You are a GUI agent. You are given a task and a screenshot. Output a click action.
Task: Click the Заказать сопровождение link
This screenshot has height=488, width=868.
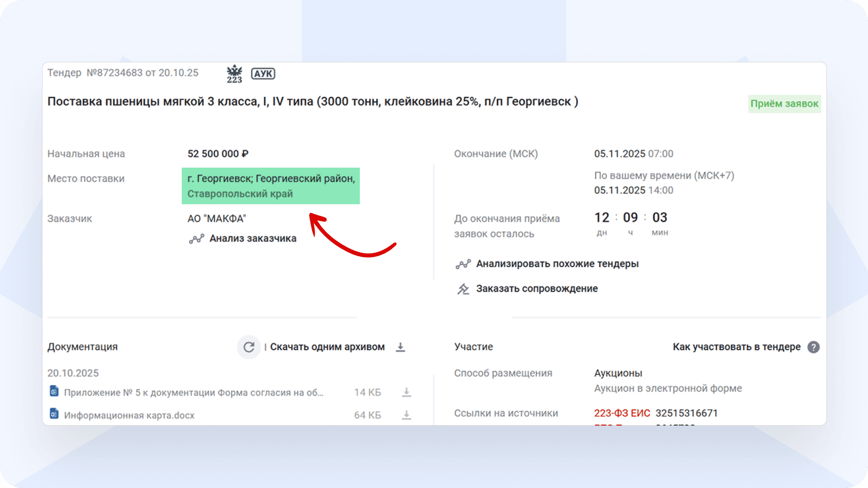(537, 289)
